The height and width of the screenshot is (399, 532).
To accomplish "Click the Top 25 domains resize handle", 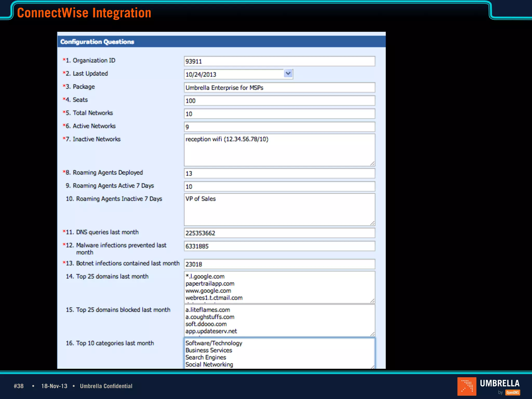I will pyautogui.click(x=372, y=301).
